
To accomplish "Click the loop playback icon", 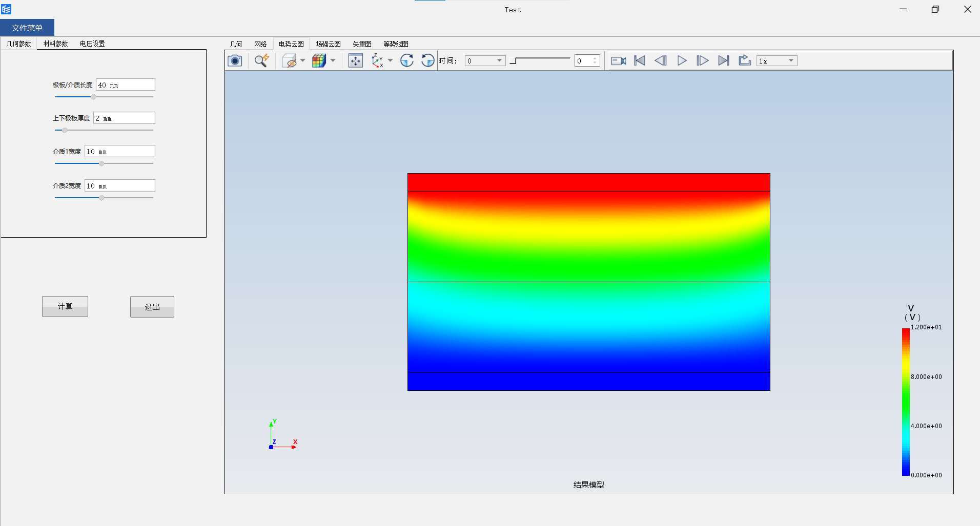I will coord(745,61).
